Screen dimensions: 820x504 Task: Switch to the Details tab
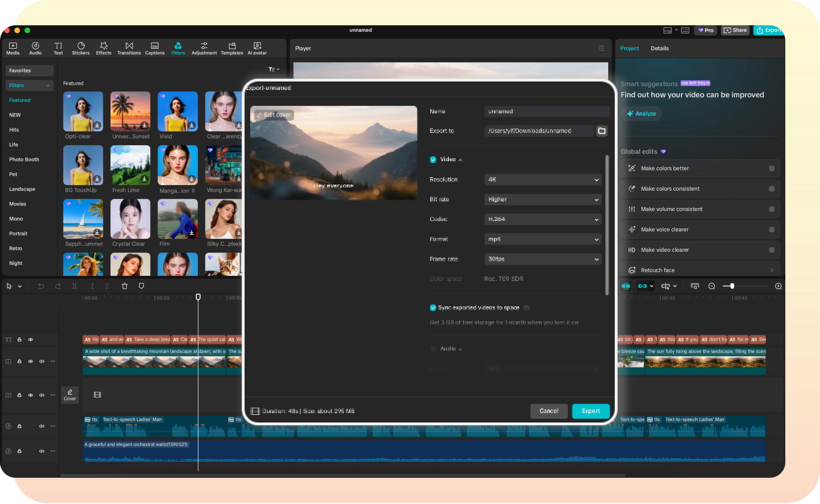tap(660, 48)
